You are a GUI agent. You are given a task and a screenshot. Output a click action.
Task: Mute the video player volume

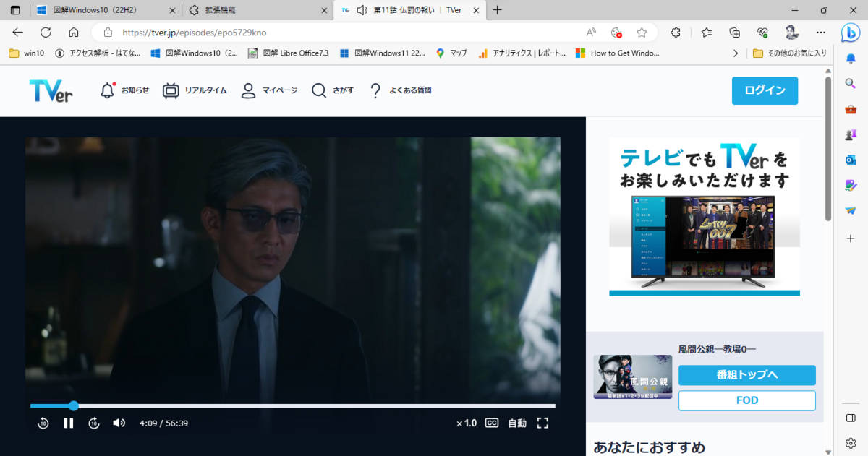119,423
